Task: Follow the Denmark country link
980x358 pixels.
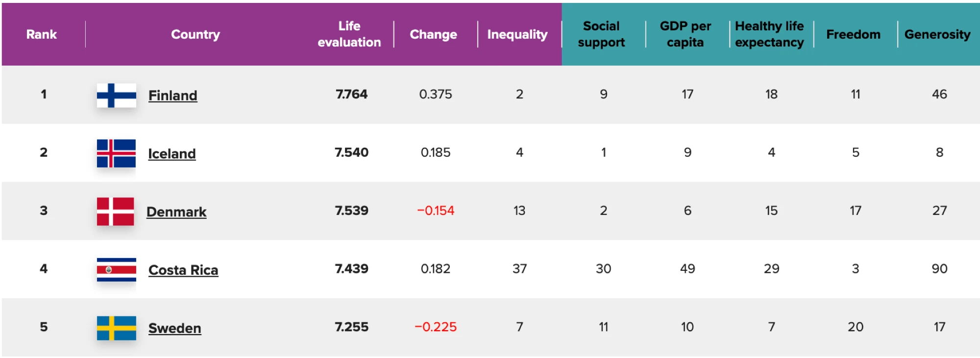Action: pyautogui.click(x=176, y=212)
